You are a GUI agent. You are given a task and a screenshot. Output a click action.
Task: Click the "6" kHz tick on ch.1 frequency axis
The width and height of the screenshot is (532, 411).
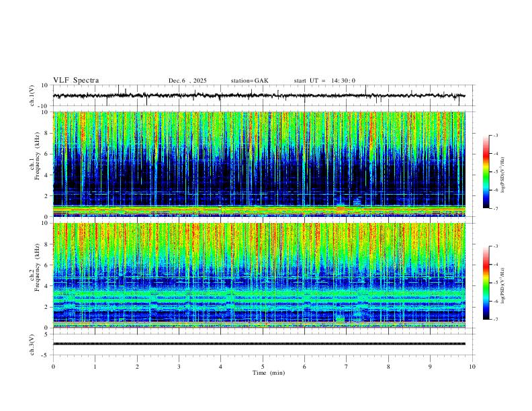tap(47, 154)
